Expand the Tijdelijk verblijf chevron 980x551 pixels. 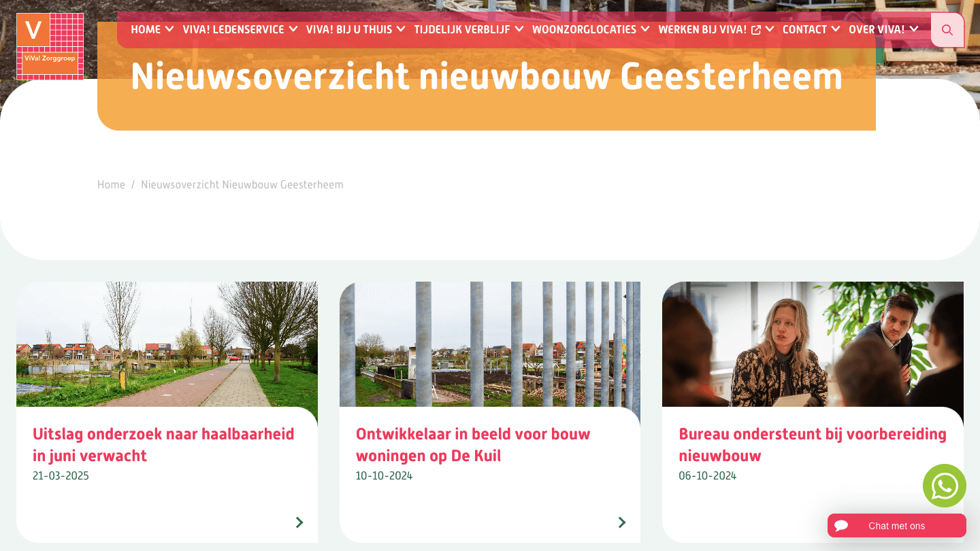click(x=519, y=29)
